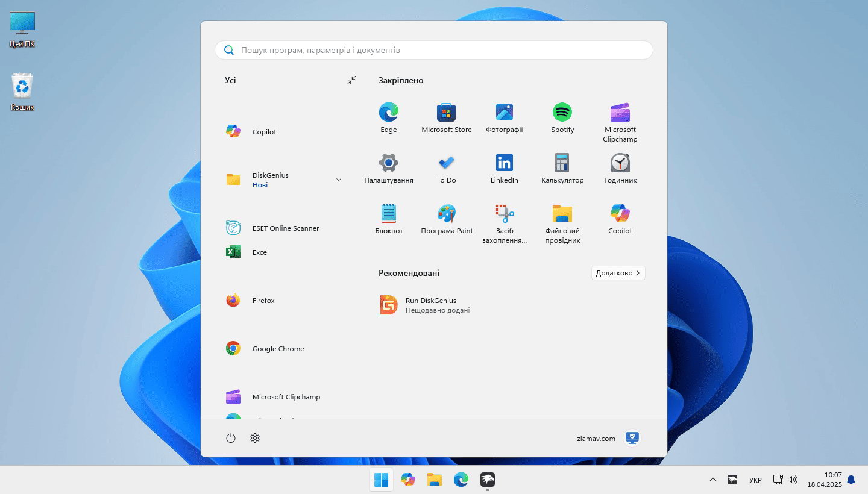Open Copilot in the all-apps list
The image size is (868, 494).
pos(283,131)
